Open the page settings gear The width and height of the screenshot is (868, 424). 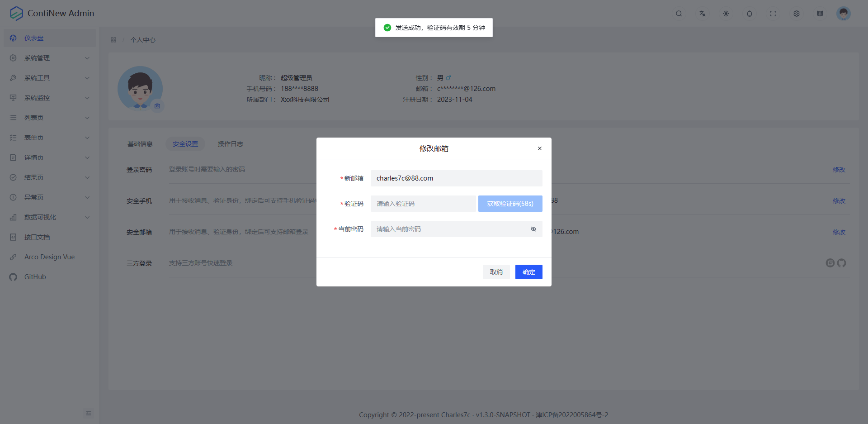(797, 14)
